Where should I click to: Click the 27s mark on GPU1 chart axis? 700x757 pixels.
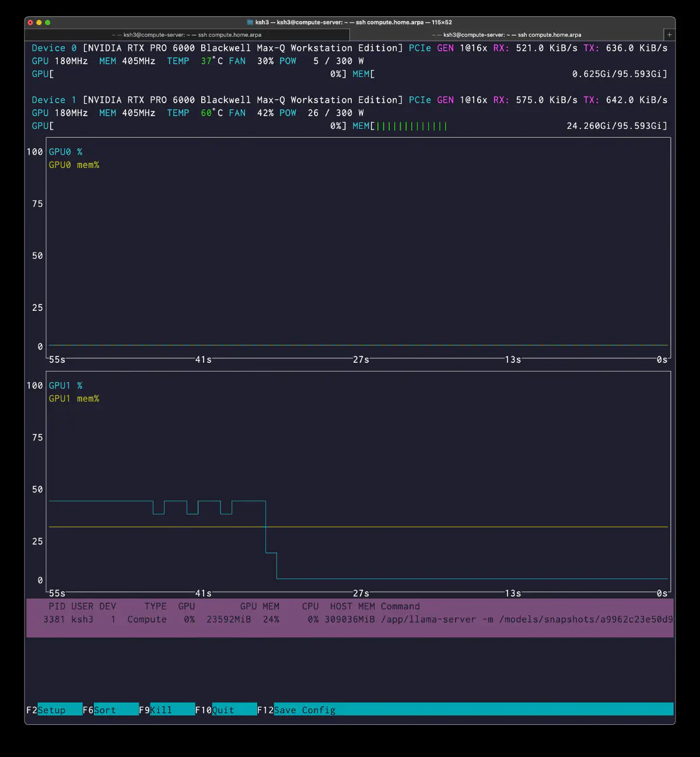click(x=361, y=594)
